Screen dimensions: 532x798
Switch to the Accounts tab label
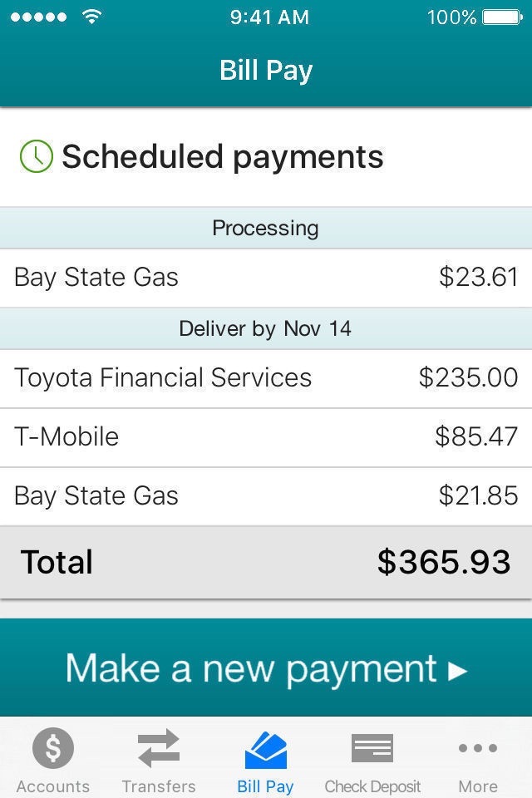tap(53, 786)
